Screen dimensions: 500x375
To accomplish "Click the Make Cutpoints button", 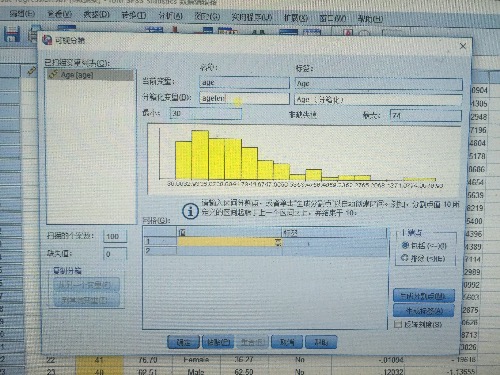I will (x=423, y=295).
